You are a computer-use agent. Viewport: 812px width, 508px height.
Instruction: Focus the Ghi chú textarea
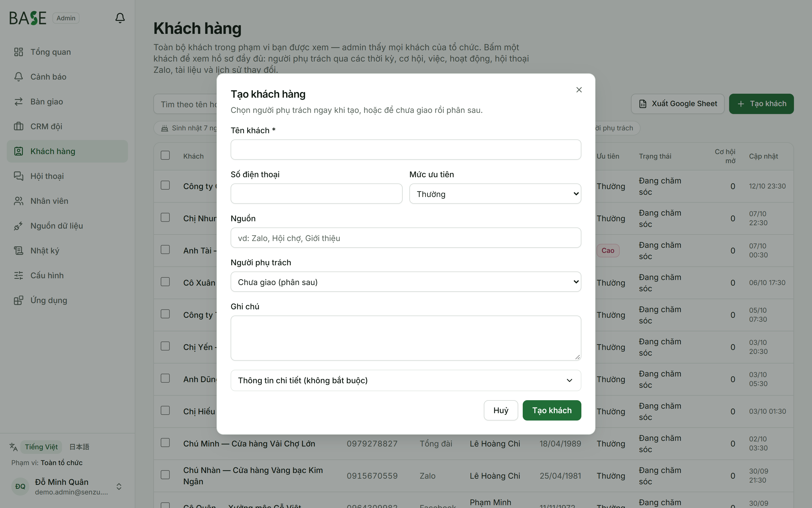pos(406,338)
